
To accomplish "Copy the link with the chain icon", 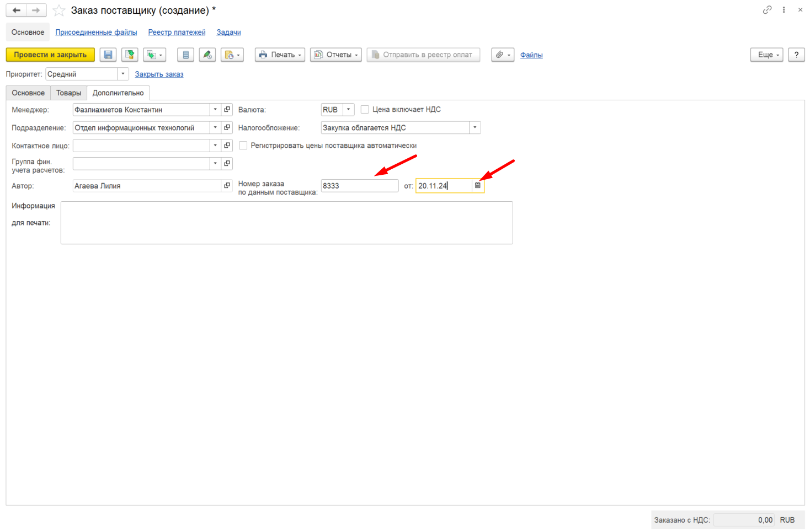I will (x=767, y=10).
